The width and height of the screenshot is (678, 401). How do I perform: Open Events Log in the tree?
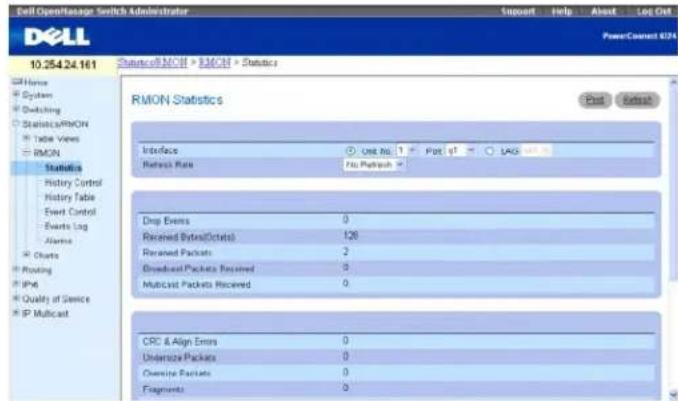point(66,226)
